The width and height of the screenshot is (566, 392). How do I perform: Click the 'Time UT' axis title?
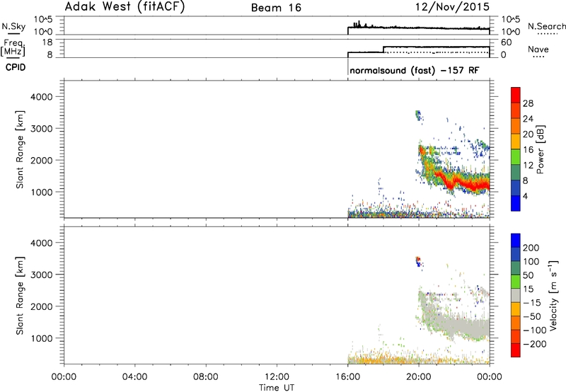coord(277,388)
